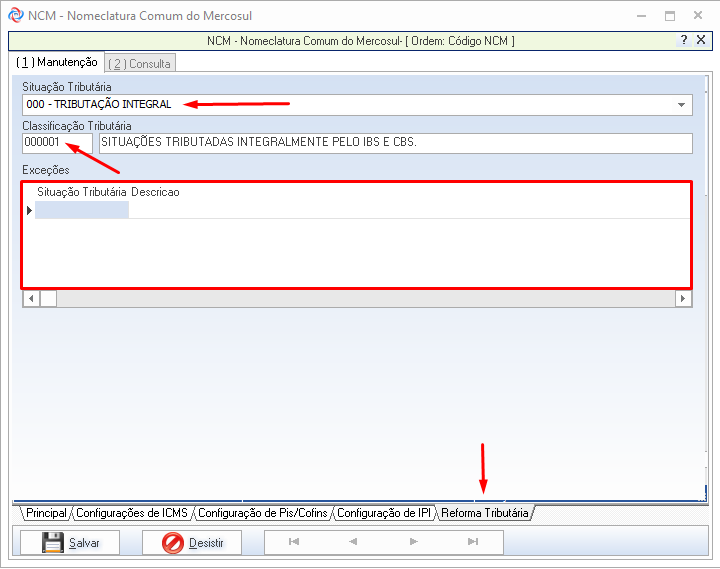Click the NCM application icon in title bar
The width and height of the screenshot is (720, 569).
pos(14,15)
